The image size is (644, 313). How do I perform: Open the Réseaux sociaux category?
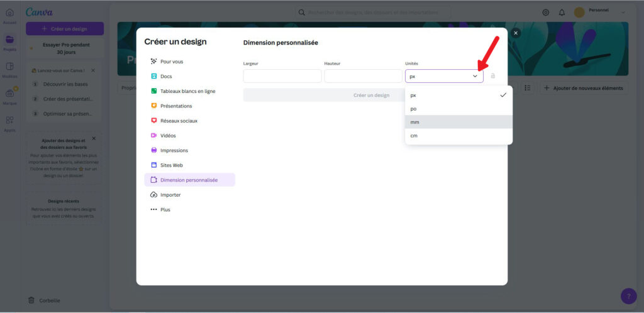[178, 121]
